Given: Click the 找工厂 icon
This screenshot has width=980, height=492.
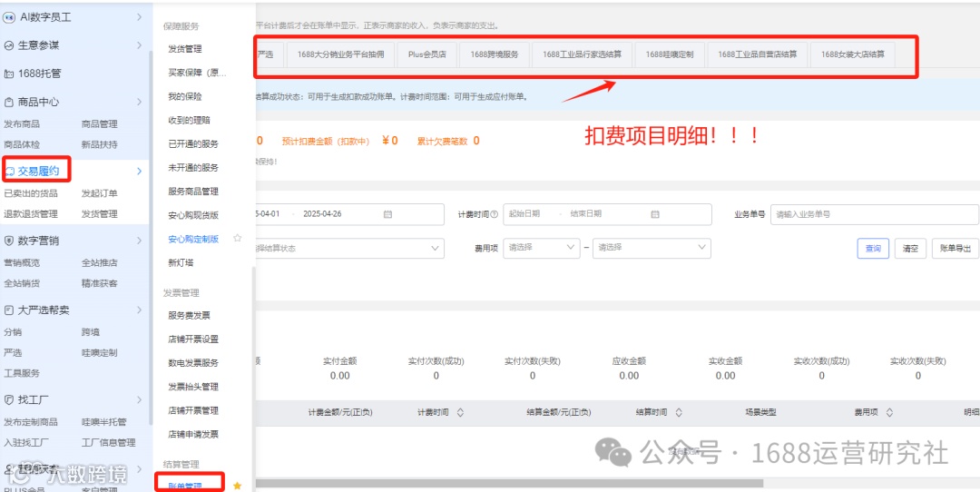Looking at the screenshot, I should tap(9, 399).
